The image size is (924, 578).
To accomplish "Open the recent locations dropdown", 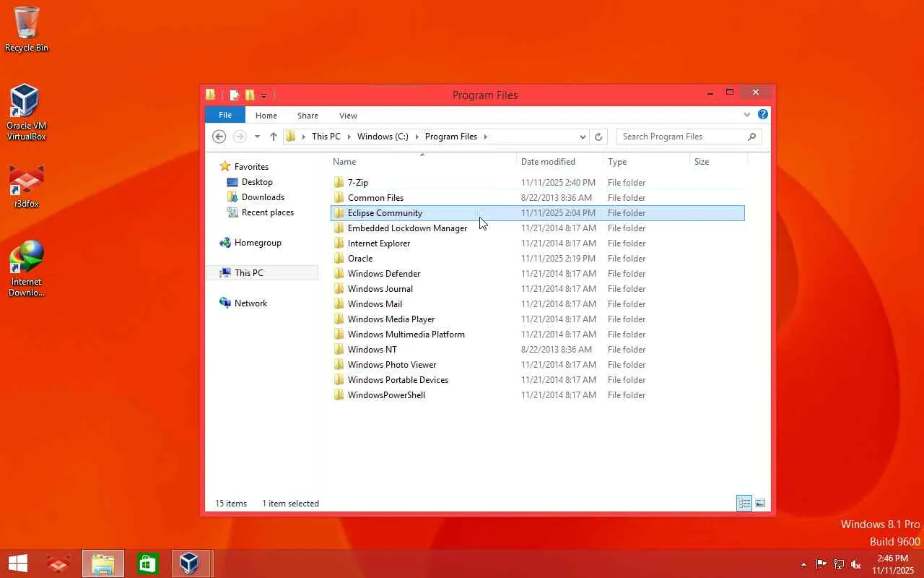I will 257,137.
